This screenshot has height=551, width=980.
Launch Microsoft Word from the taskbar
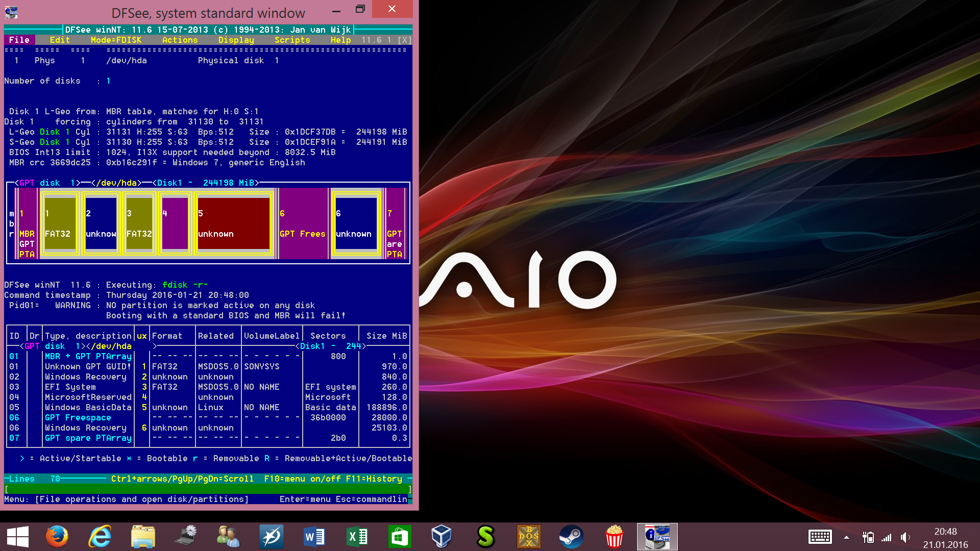(314, 537)
